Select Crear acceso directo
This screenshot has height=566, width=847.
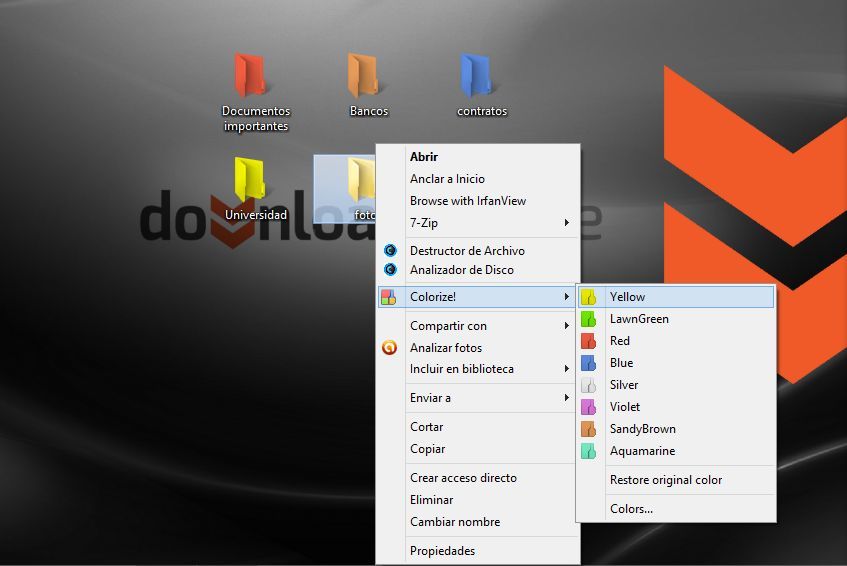[x=478, y=478]
